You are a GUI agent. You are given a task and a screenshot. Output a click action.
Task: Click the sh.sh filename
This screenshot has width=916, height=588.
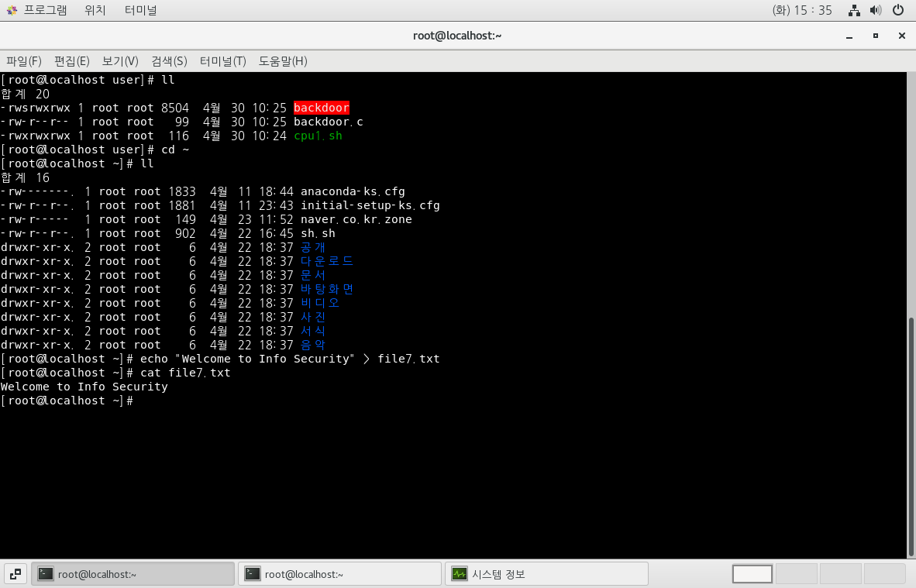coord(318,233)
